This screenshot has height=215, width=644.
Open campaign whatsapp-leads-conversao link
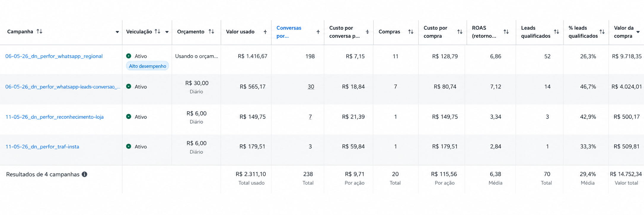63,87
